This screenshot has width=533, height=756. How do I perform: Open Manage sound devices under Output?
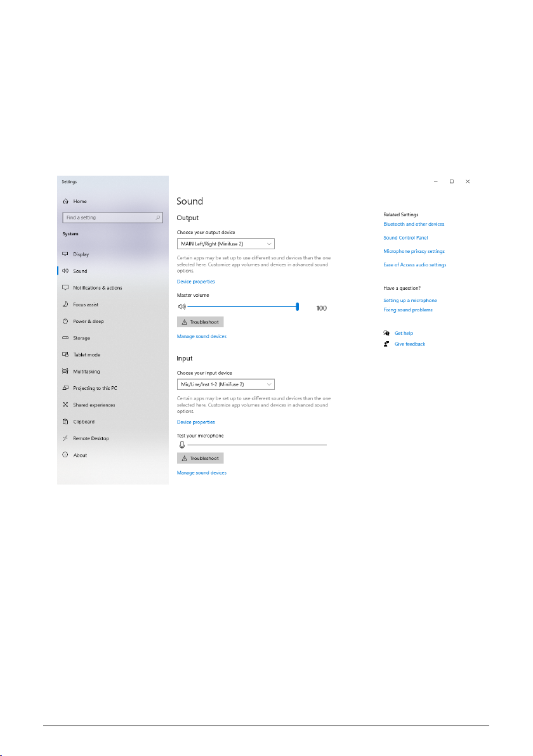point(202,337)
